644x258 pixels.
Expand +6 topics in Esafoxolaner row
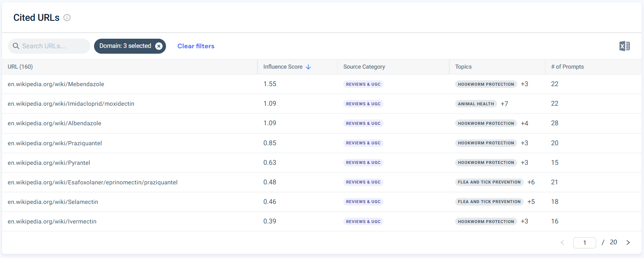pos(531,182)
